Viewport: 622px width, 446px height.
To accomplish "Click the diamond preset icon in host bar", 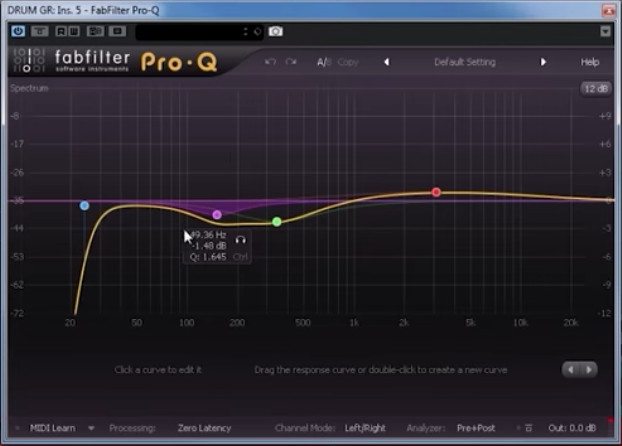I will pos(257,31).
